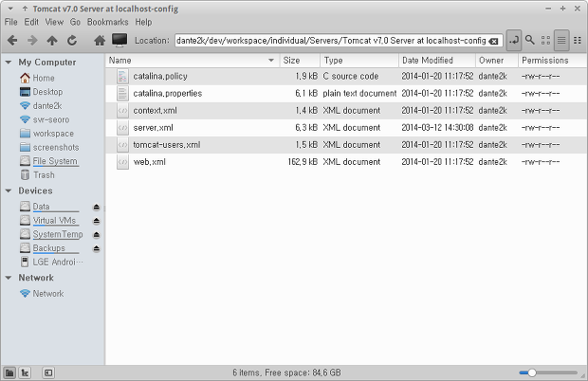The height and width of the screenshot is (381, 588).
Task: Eject the Backups drive
Action: (97, 248)
